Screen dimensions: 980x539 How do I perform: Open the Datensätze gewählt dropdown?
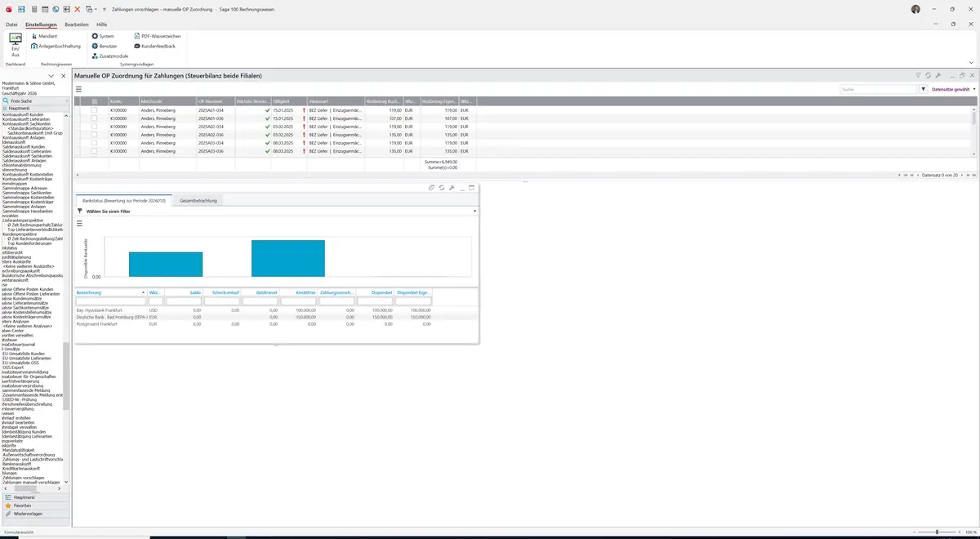[x=953, y=89]
